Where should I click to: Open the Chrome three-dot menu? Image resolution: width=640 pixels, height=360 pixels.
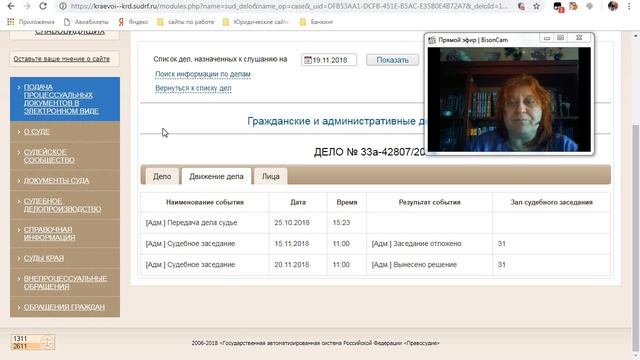[x=629, y=6]
